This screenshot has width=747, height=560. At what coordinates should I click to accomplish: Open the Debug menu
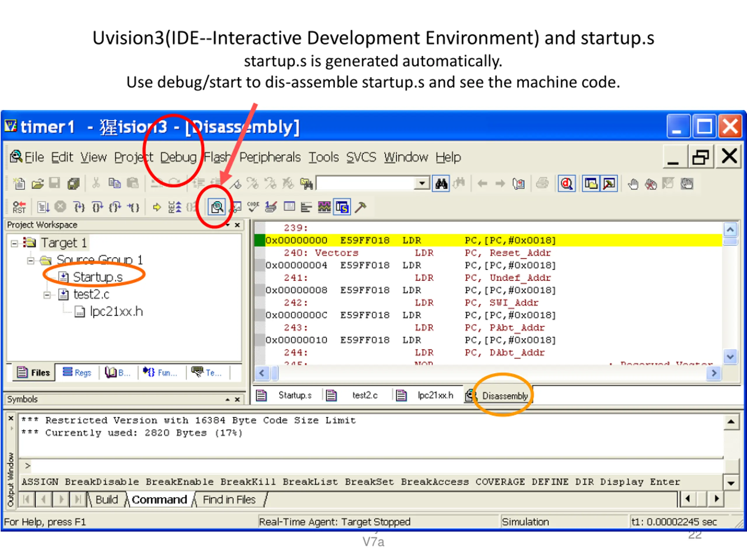click(178, 157)
